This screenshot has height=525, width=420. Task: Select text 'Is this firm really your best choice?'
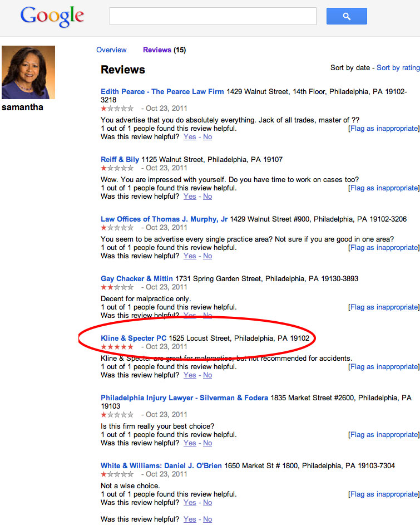tap(157, 426)
